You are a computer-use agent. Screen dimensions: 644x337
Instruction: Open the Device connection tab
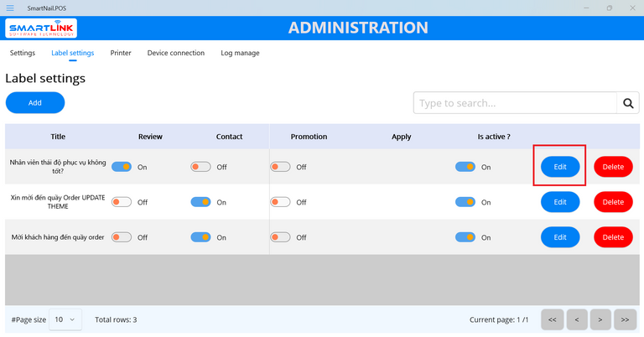point(175,53)
